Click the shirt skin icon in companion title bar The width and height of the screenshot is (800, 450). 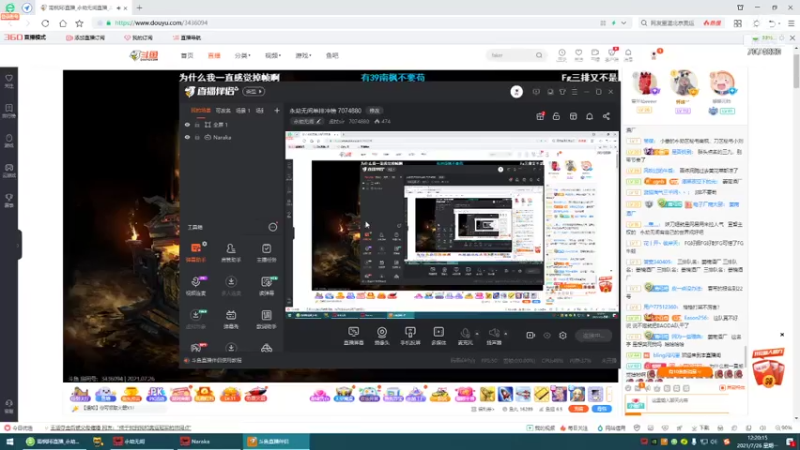[562, 92]
